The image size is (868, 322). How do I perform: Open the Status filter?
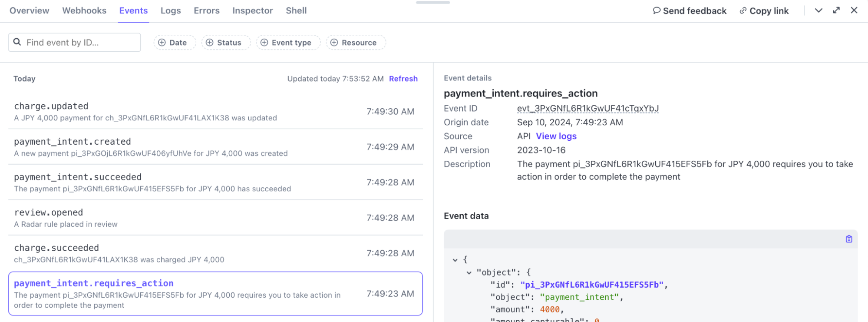tap(224, 43)
